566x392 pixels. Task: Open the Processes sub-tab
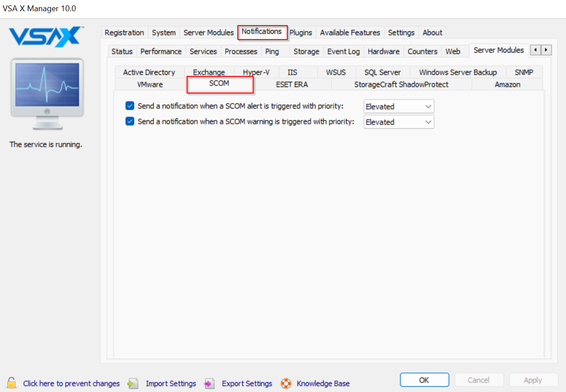coord(241,51)
